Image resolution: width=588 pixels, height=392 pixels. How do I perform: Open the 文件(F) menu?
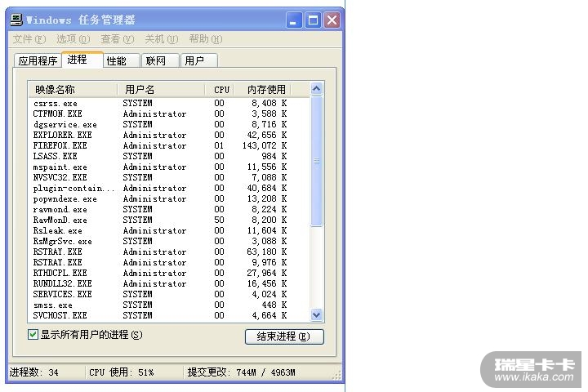coord(29,39)
